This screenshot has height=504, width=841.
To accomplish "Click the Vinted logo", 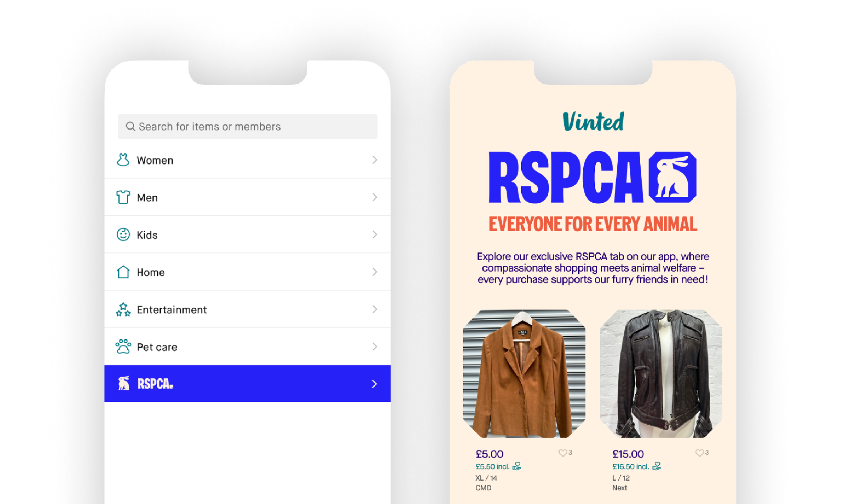I will point(593,122).
